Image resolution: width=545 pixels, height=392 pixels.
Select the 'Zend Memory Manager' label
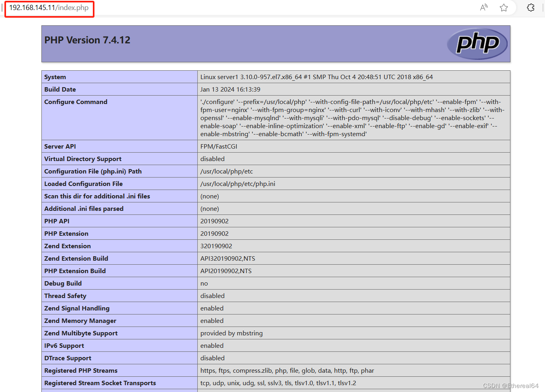(x=80, y=321)
